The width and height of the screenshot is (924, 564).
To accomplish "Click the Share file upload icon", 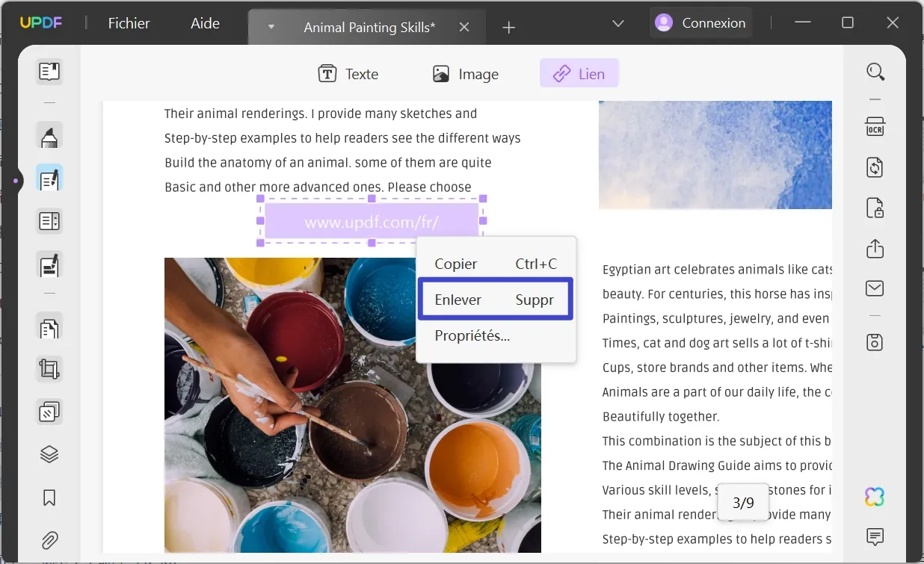I will (x=875, y=249).
